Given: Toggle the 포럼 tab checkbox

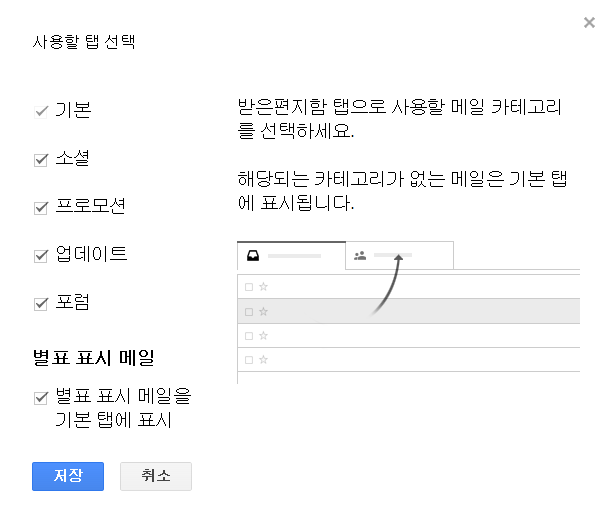Looking at the screenshot, I should coord(41,304).
